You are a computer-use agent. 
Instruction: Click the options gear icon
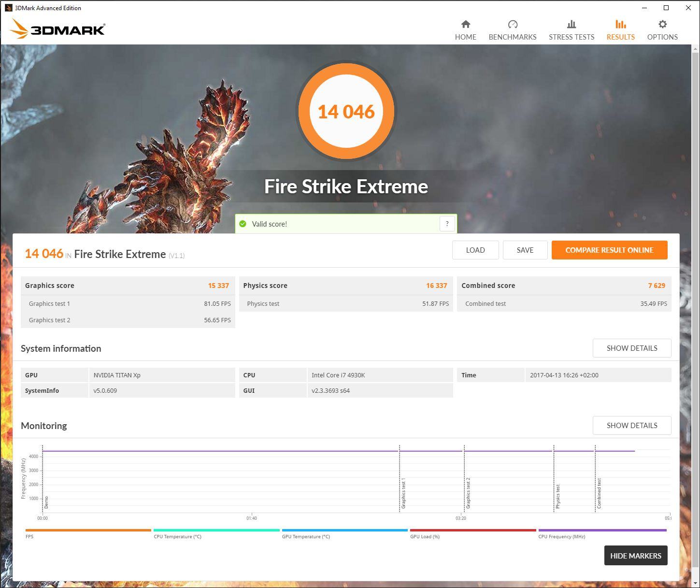pos(662,24)
